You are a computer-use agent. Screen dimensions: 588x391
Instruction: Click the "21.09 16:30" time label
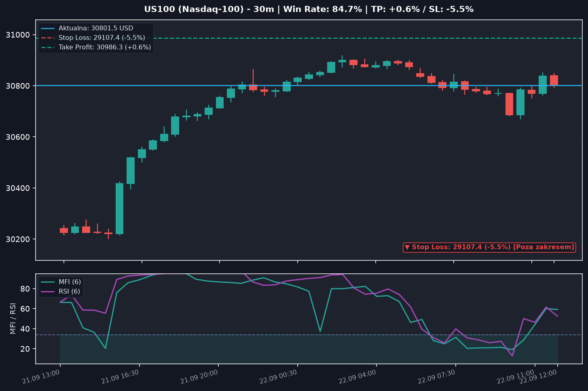pos(120,377)
